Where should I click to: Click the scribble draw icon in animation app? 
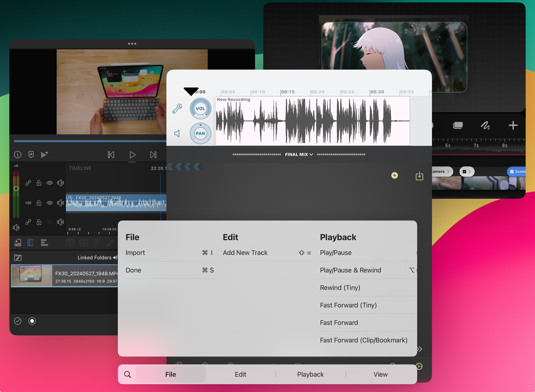click(x=485, y=125)
